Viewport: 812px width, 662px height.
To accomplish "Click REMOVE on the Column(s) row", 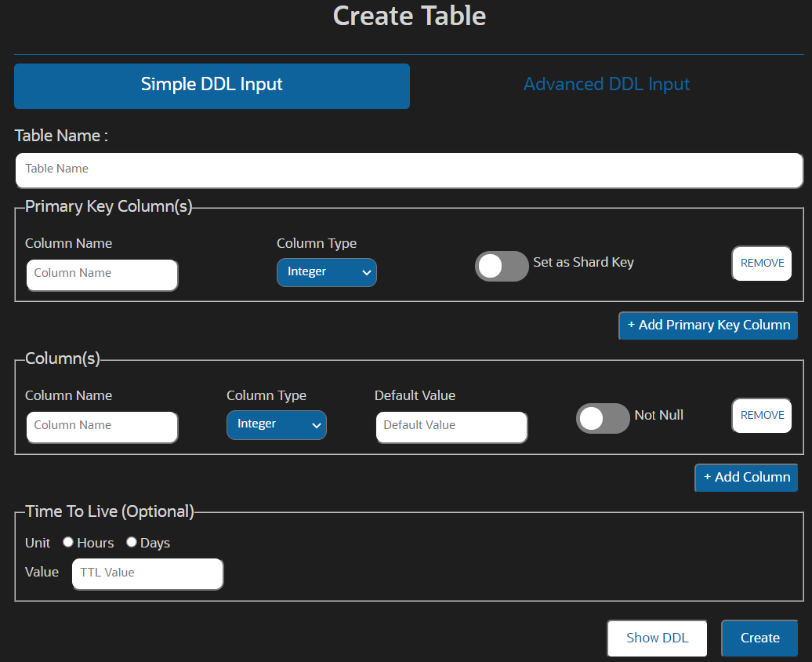I will point(761,415).
